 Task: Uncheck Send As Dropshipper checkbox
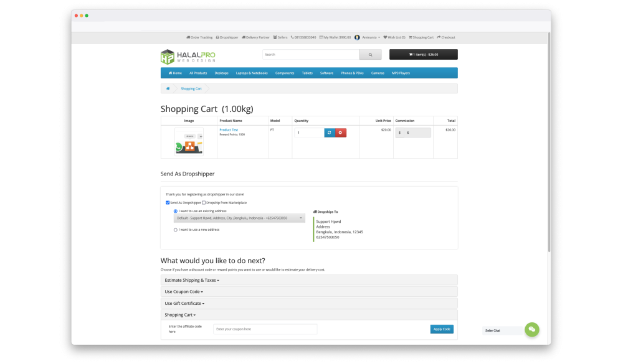168,202
